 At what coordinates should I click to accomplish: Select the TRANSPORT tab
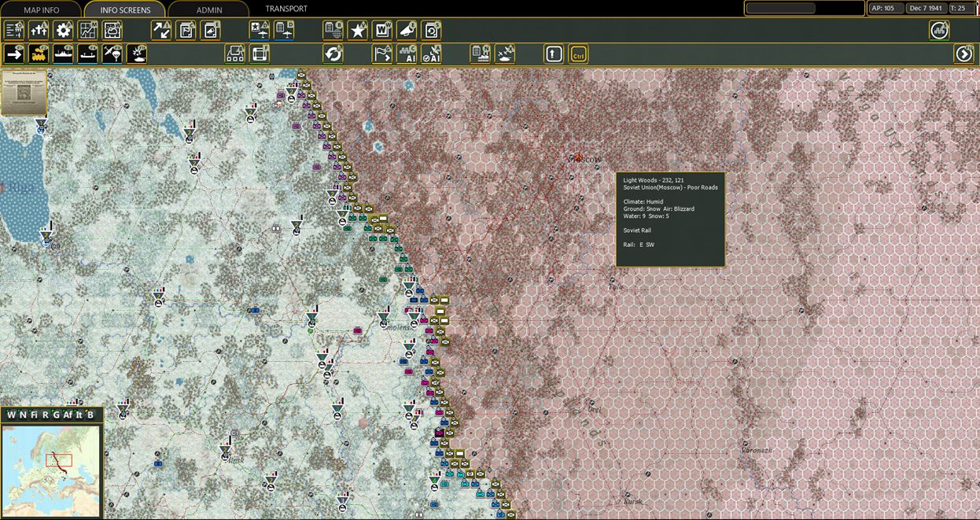pyautogui.click(x=286, y=9)
